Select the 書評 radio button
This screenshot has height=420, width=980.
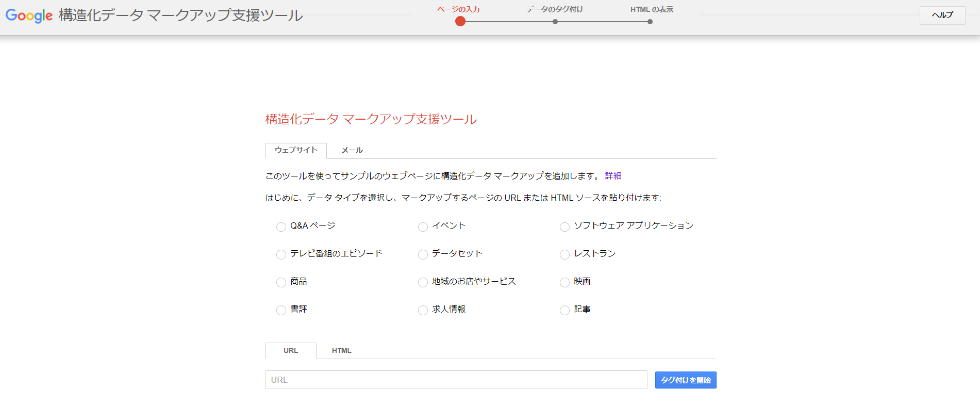coord(281,310)
